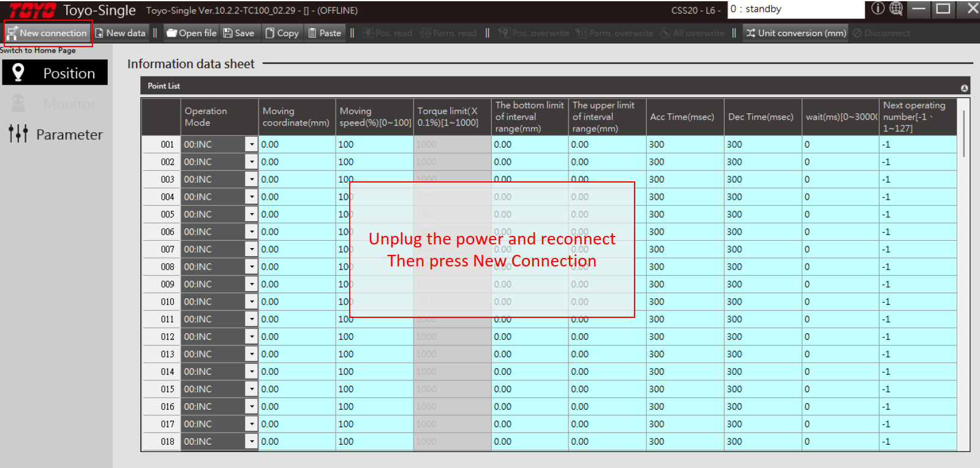980x468 pixels.
Task: Click Parm. read toolbar item
Action: [448, 33]
